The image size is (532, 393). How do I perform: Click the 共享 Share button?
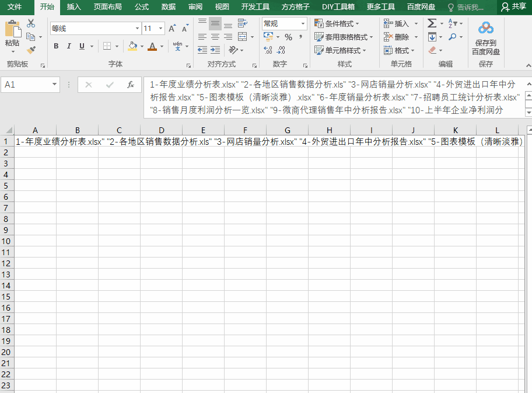tap(514, 7)
